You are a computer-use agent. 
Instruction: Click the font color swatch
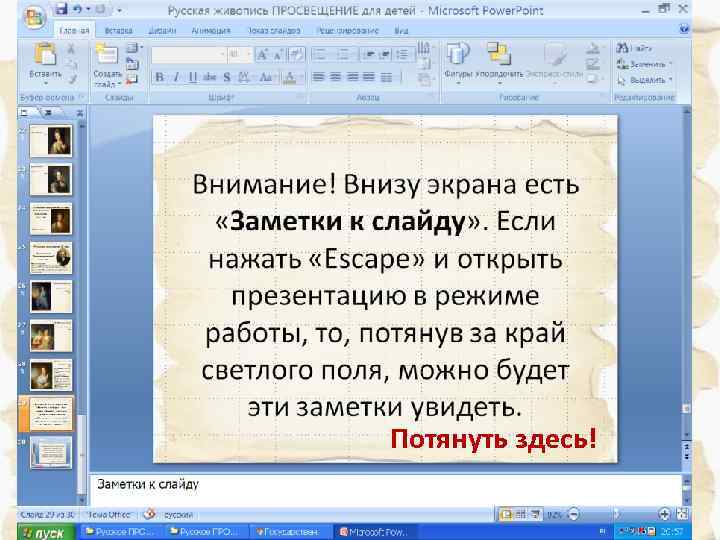point(290,77)
